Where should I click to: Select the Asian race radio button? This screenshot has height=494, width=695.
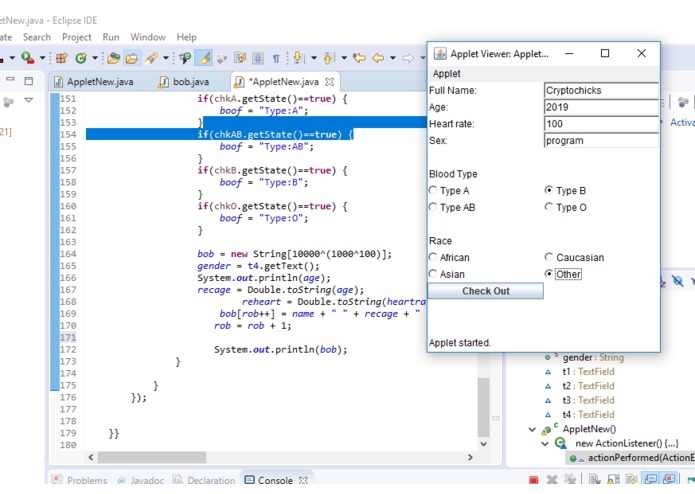(433, 274)
